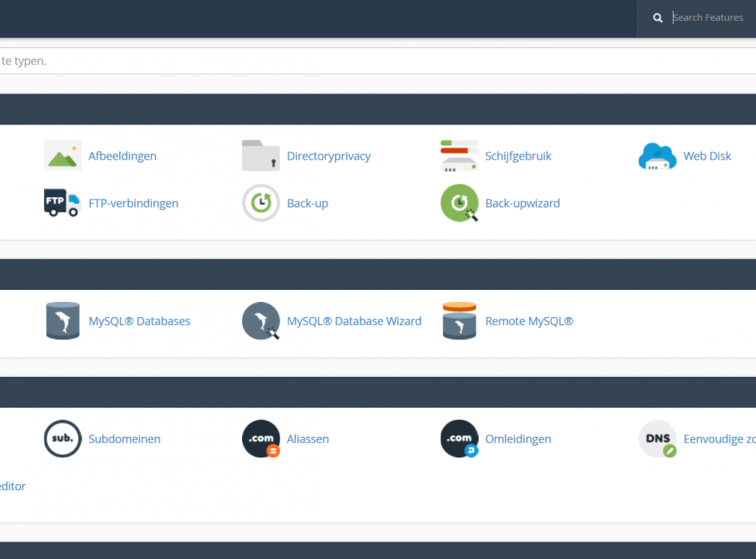Open the Afbeeldingen link
This screenshot has width=756, height=559.
pyautogui.click(x=122, y=157)
